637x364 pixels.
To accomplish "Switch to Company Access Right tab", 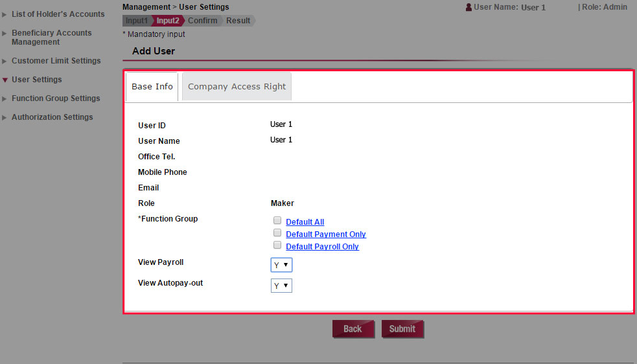I will (x=237, y=87).
